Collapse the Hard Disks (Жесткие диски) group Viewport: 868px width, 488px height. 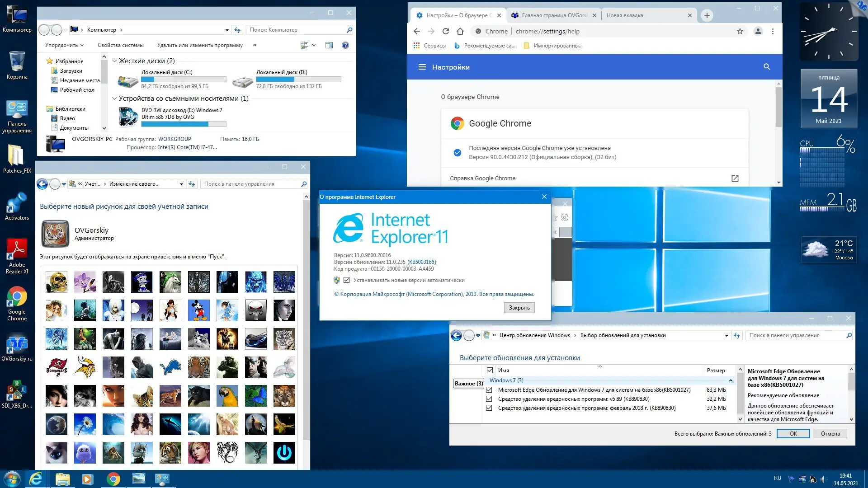pyautogui.click(x=114, y=61)
